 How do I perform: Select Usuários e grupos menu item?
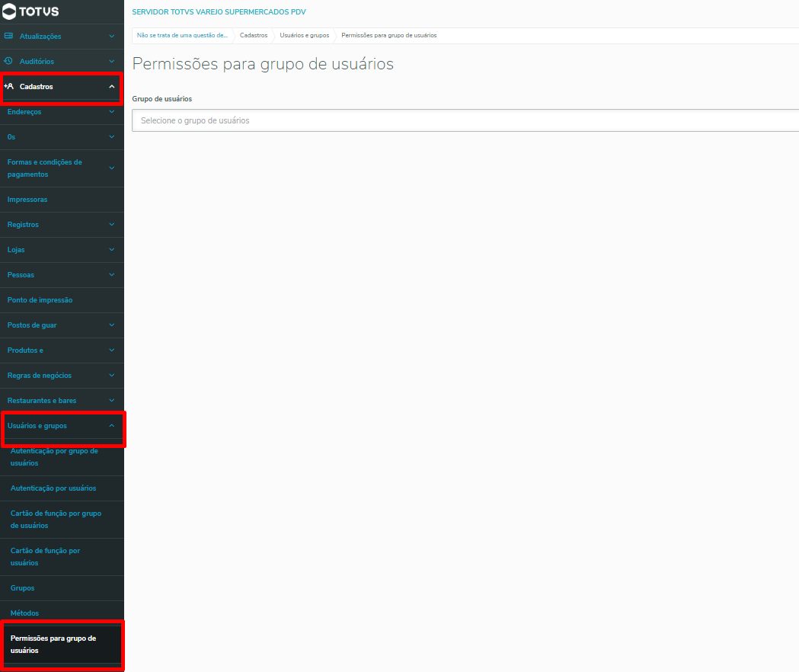[x=62, y=426]
